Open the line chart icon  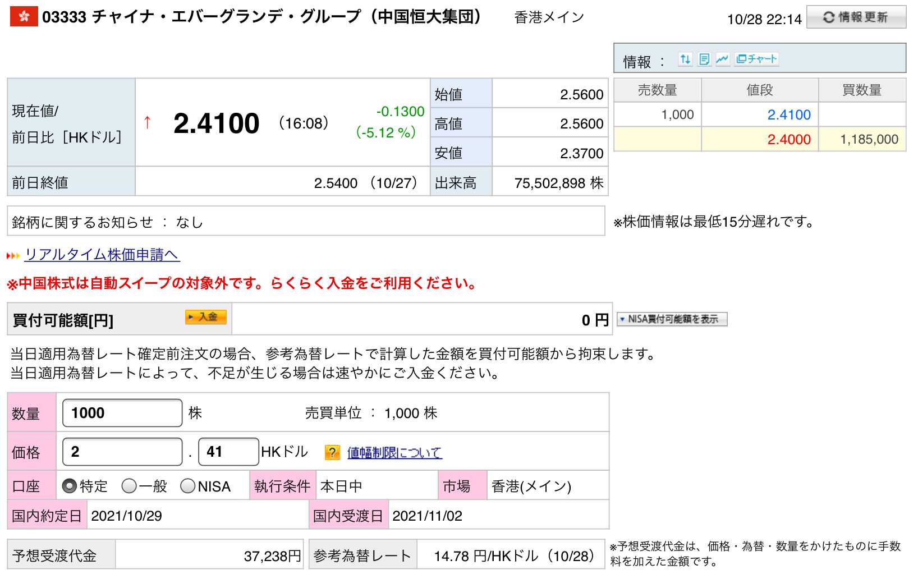(x=723, y=59)
